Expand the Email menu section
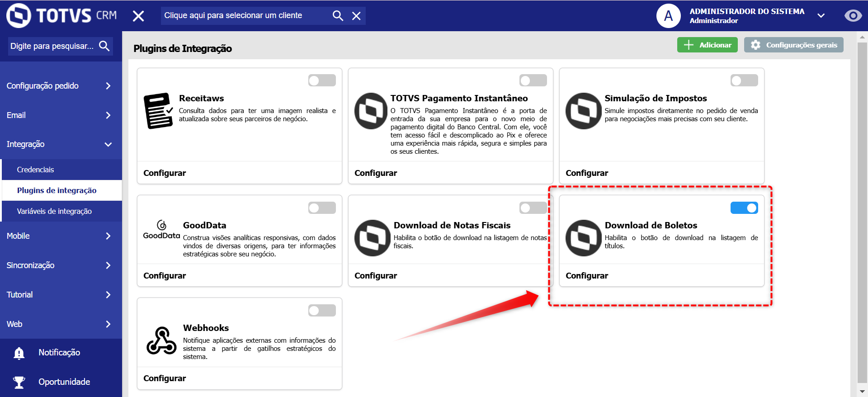868x397 pixels. (x=61, y=115)
